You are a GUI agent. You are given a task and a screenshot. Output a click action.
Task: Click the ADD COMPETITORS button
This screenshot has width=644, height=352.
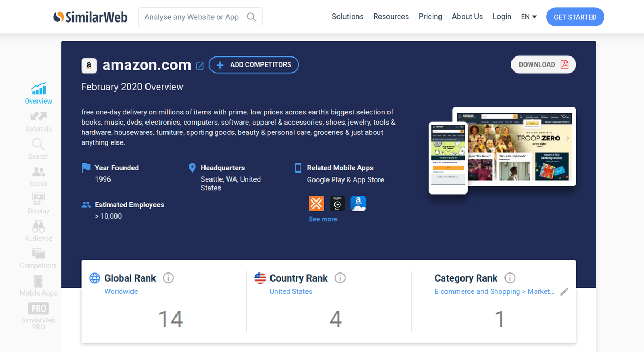click(x=254, y=64)
